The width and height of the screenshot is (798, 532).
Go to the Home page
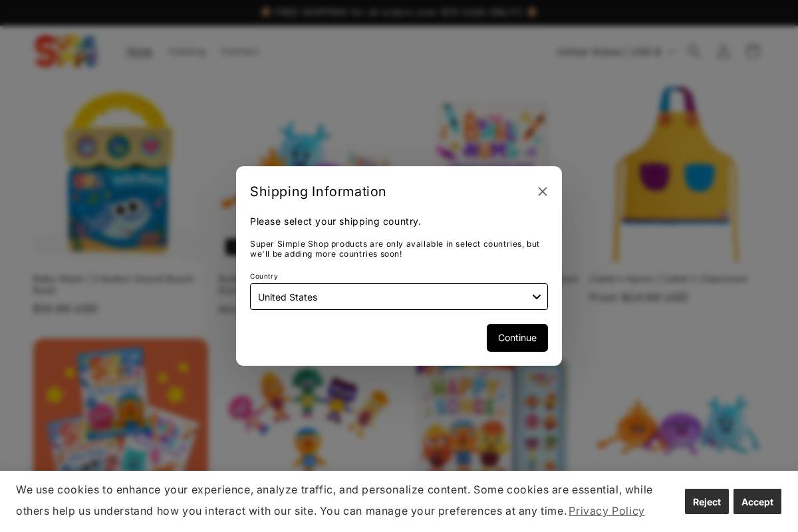click(139, 51)
